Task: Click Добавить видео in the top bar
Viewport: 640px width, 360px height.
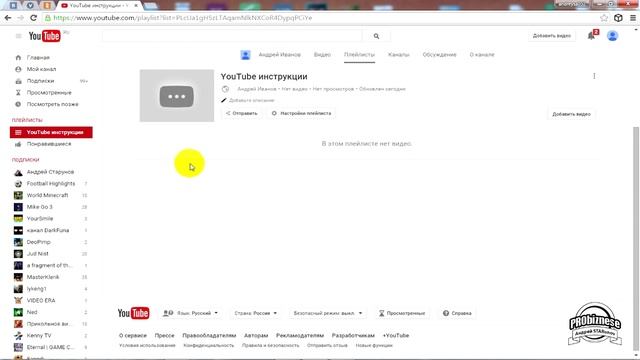Action: pyautogui.click(x=551, y=36)
